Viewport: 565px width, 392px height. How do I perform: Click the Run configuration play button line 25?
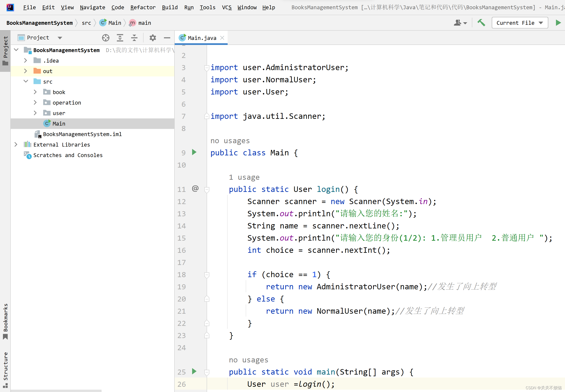click(194, 371)
